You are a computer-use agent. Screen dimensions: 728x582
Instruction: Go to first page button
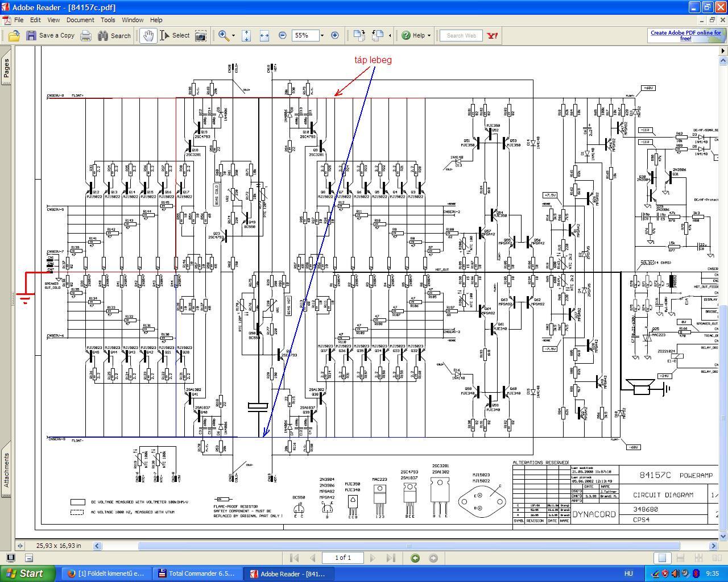tap(295, 558)
